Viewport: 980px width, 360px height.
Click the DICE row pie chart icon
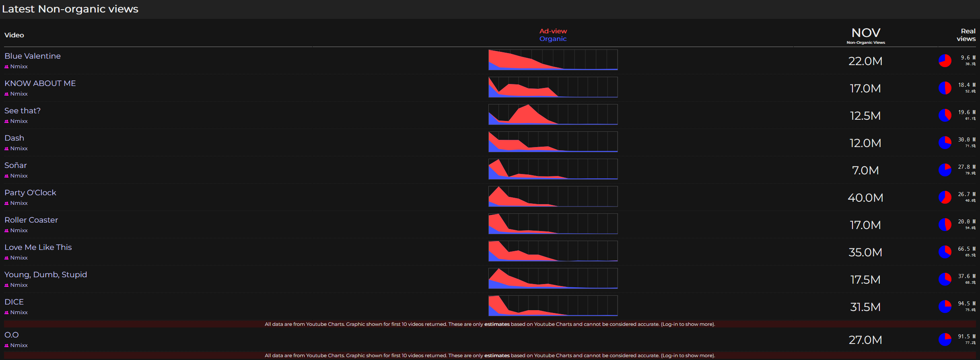pyautogui.click(x=945, y=307)
